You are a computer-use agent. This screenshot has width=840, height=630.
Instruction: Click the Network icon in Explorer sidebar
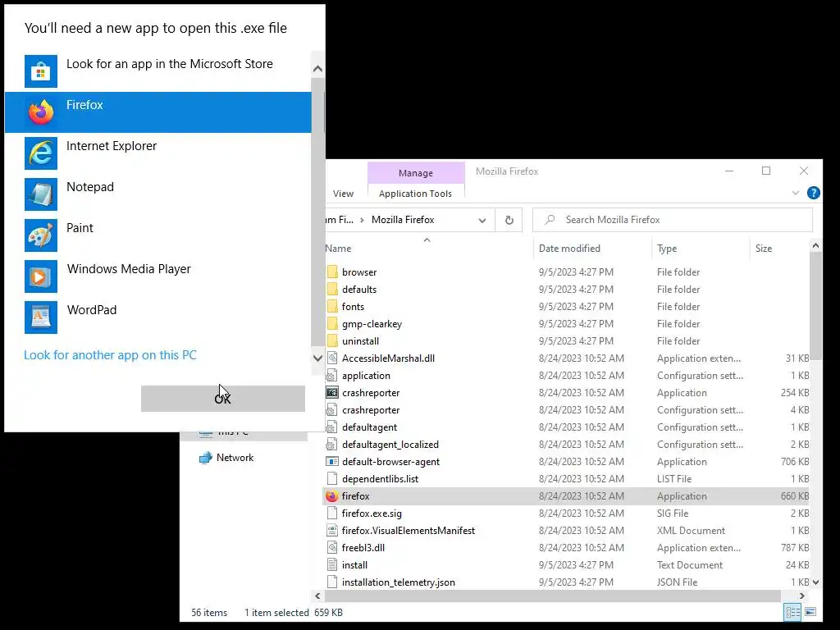point(205,458)
